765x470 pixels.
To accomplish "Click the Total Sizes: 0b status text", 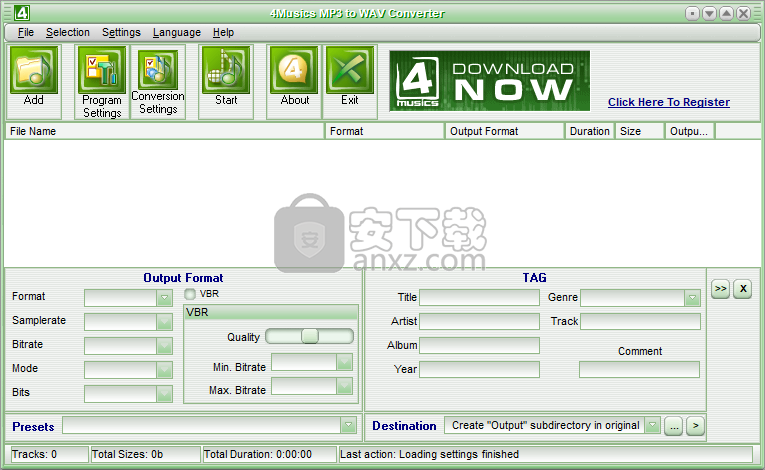I will tap(127, 454).
